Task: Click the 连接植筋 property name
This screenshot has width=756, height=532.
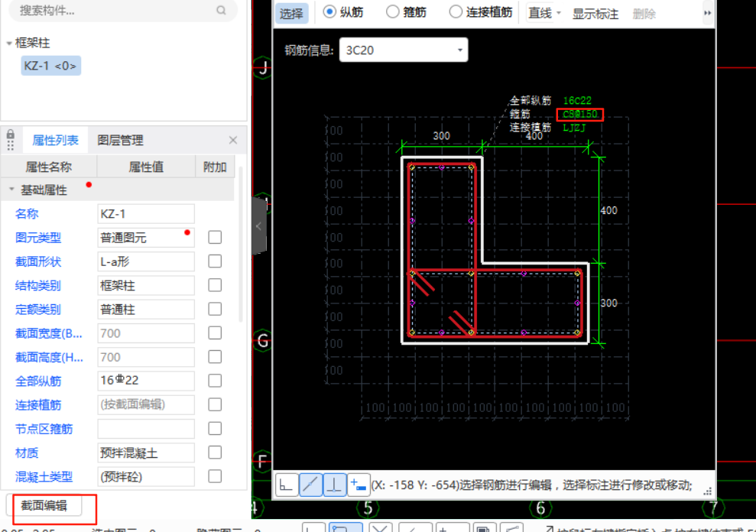Action: [38, 404]
